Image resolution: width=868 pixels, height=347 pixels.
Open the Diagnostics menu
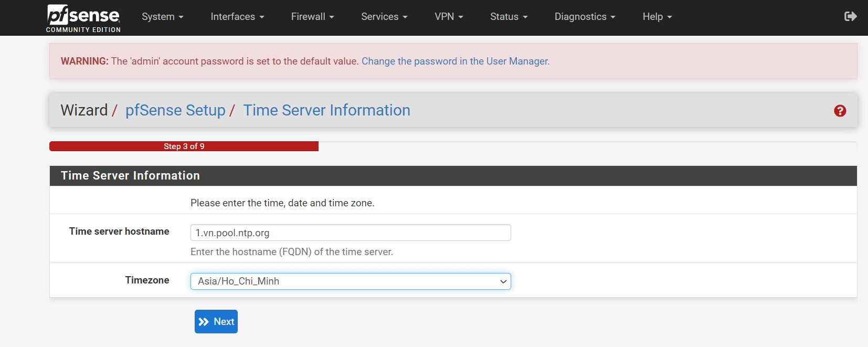point(585,17)
